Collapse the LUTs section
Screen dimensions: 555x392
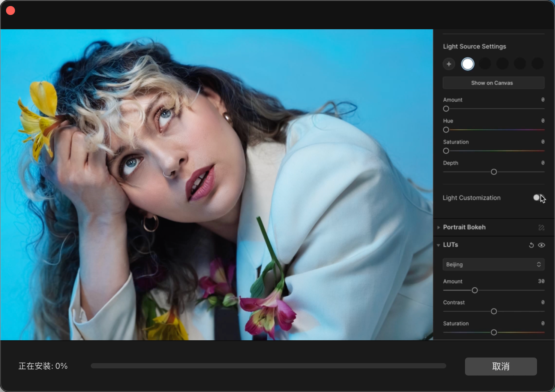(438, 245)
